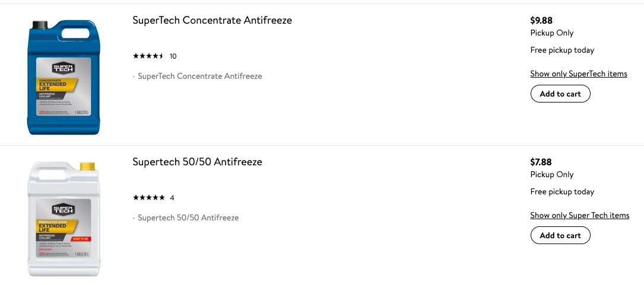Click the Pickup Only label under $9.88
644x285 pixels.
click(x=552, y=33)
